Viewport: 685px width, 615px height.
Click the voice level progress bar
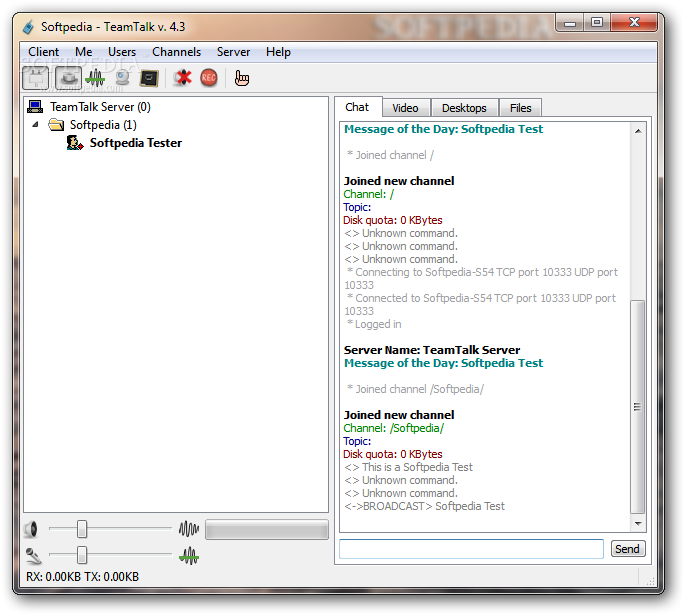pyautogui.click(x=267, y=530)
